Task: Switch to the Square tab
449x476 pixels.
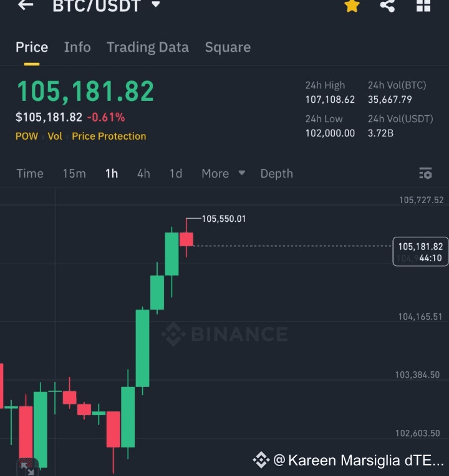Action: tap(228, 47)
